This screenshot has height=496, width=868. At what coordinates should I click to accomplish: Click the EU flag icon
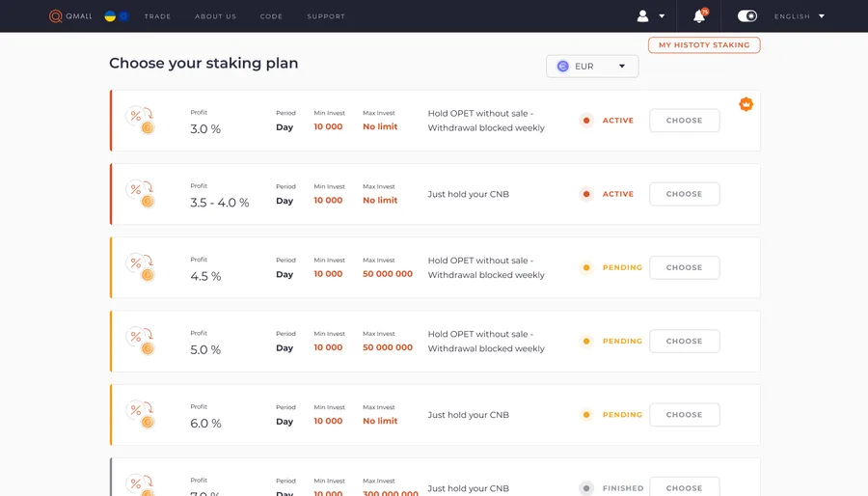click(123, 16)
